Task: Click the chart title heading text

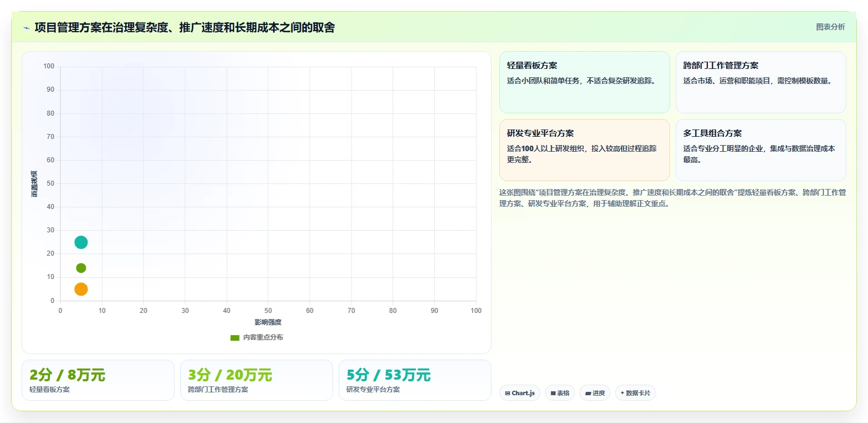Action: [185, 28]
